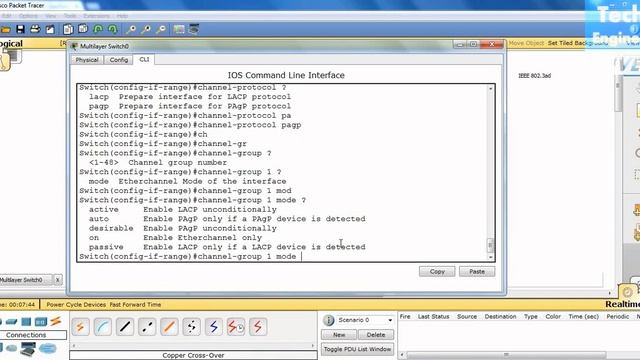
Task: Click the New scenario button
Action: click(x=339, y=335)
